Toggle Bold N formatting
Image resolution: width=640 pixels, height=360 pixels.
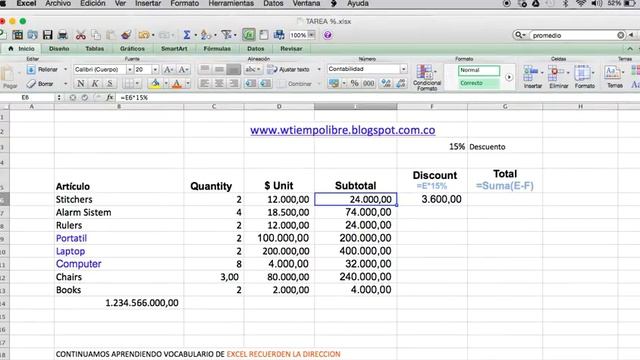[x=81, y=84]
